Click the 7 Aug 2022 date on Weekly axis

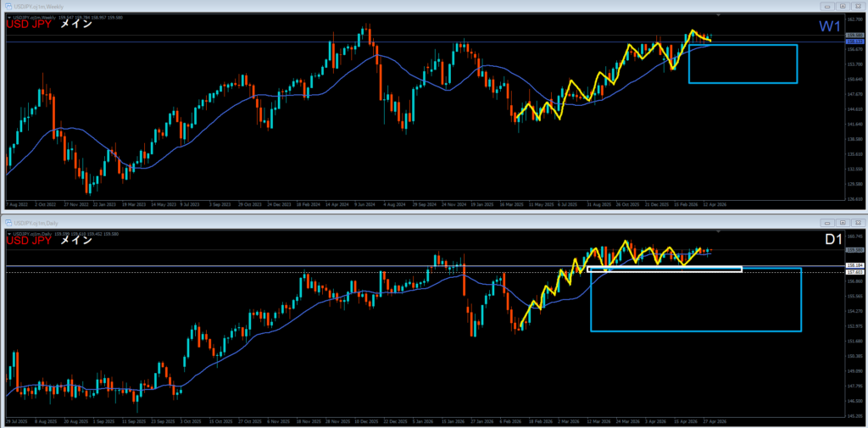tap(15, 204)
